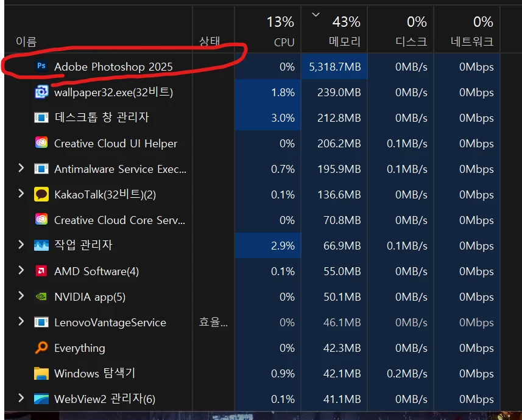Click the 195.9MB memory value
This screenshot has width=522, height=420.
[x=339, y=169]
